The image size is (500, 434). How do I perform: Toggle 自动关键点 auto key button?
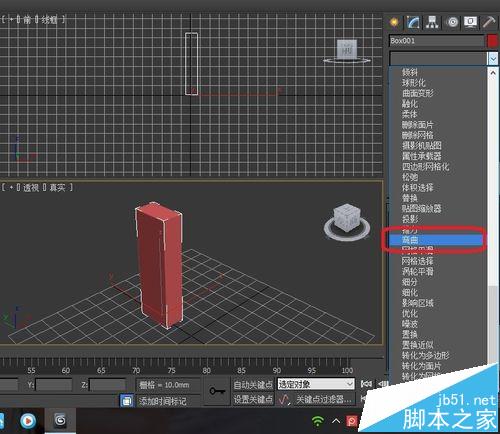click(253, 385)
